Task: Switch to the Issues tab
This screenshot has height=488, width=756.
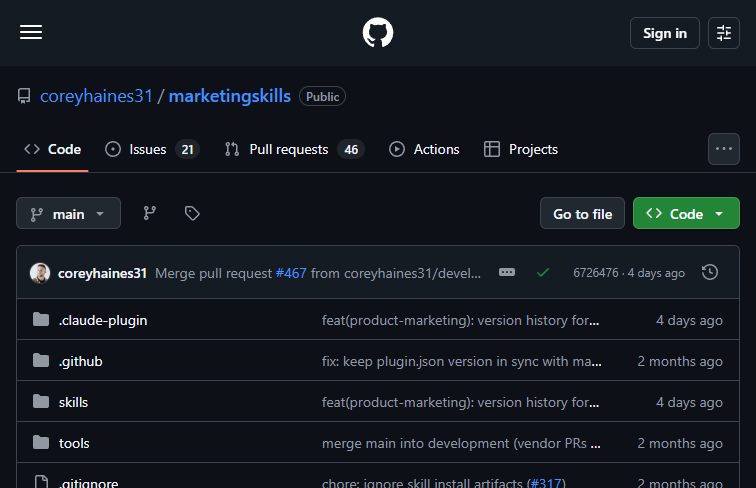Action: (152, 149)
